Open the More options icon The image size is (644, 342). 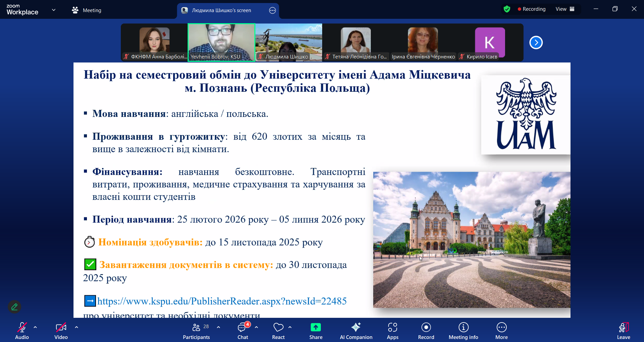coord(501,330)
